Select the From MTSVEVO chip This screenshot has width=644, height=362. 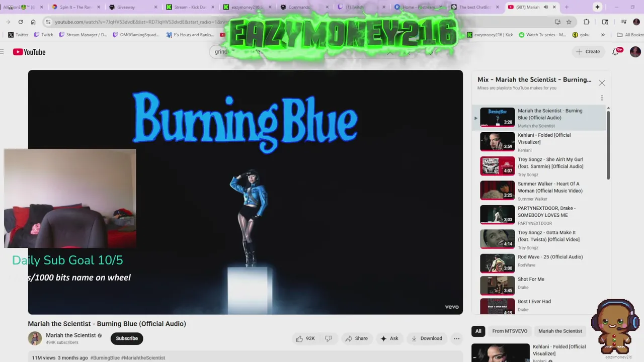[510, 331]
